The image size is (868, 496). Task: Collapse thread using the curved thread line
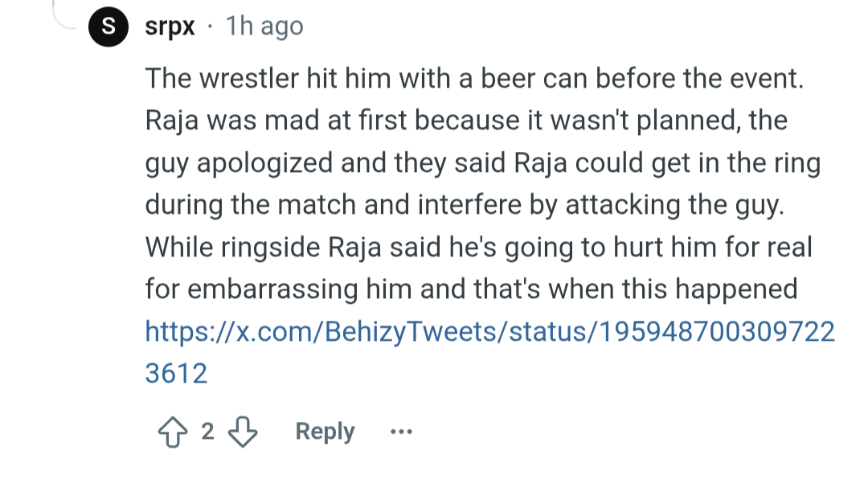tap(63, 16)
